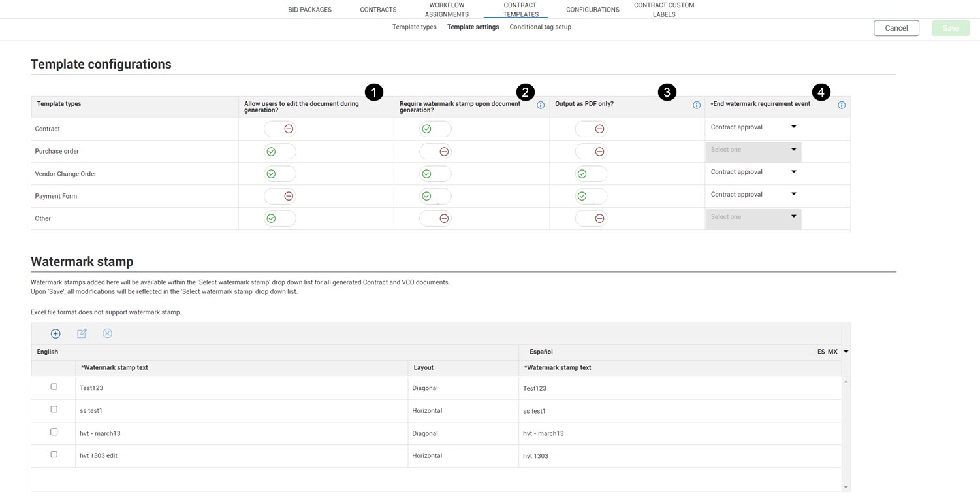Image resolution: width=980 pixels, height=496 pixels.
Task: Select the hvt - march13 row checkbox
Action: pos(54,432)
